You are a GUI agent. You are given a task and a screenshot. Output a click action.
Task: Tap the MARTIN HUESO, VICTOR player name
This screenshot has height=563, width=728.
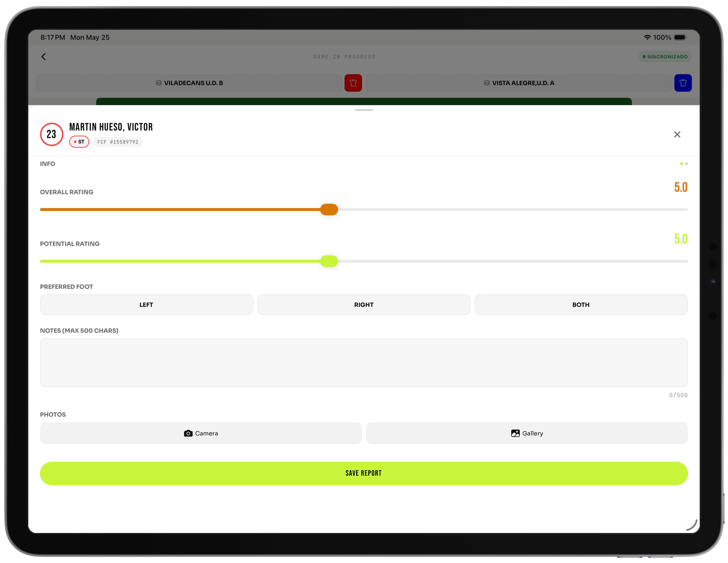pyautogui.click(x=111, y=127)
